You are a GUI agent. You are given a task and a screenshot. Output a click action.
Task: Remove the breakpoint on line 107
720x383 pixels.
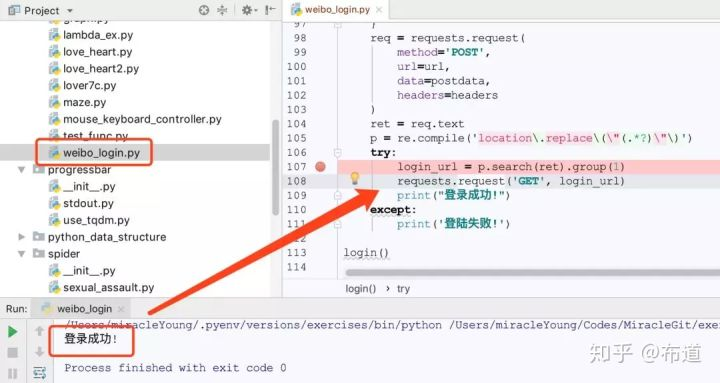(x=321, y=167)
